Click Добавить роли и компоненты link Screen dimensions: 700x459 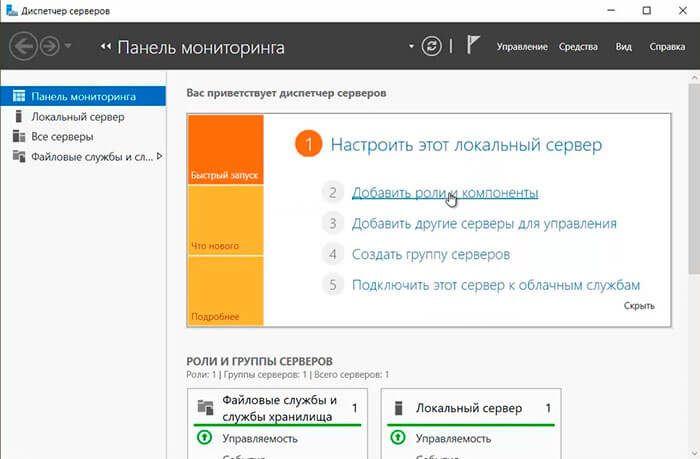tap(445, 193)
